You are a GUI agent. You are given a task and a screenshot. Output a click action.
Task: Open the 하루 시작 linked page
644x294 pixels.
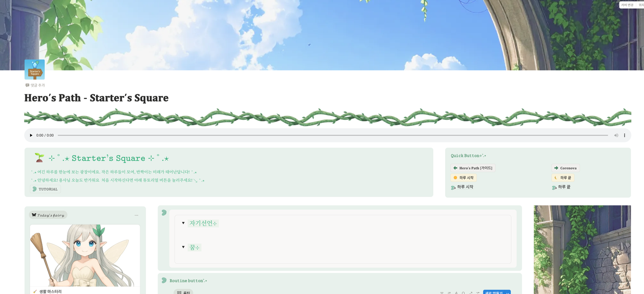coord(464,187)
